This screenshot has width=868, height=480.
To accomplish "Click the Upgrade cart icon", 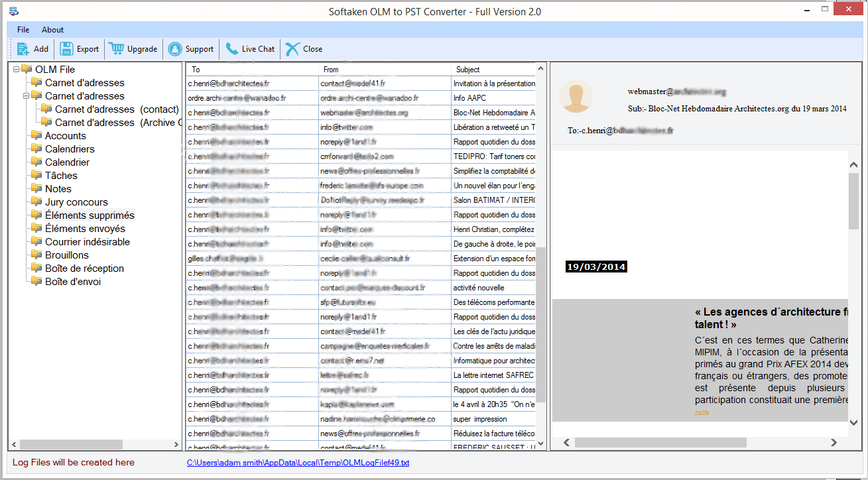I will click(x=117, y=48).
